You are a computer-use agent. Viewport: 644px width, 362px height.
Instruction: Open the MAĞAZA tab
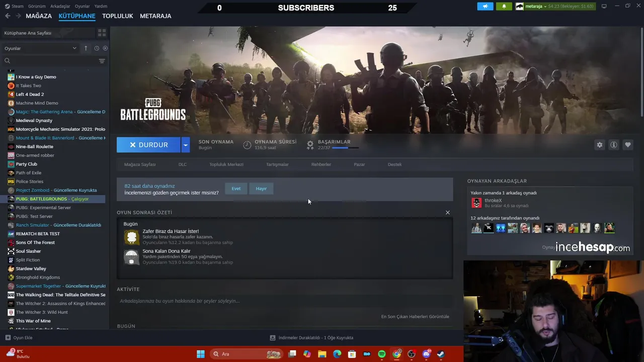pyautogui.click(x=39, y=16)
